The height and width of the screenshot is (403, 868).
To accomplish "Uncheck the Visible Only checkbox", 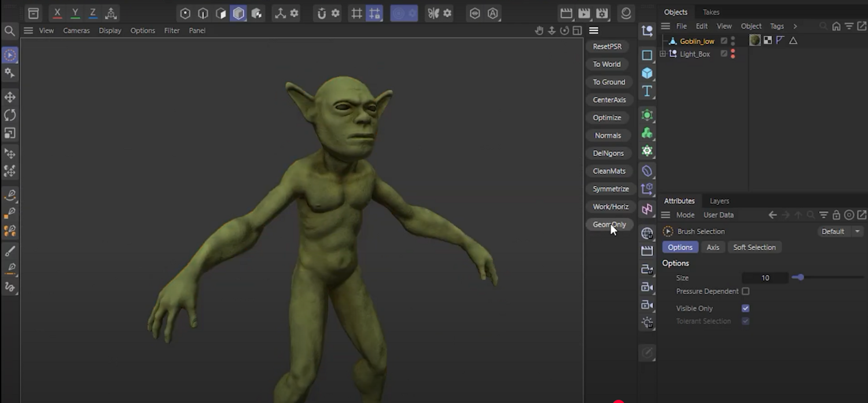I will [745, 309].
